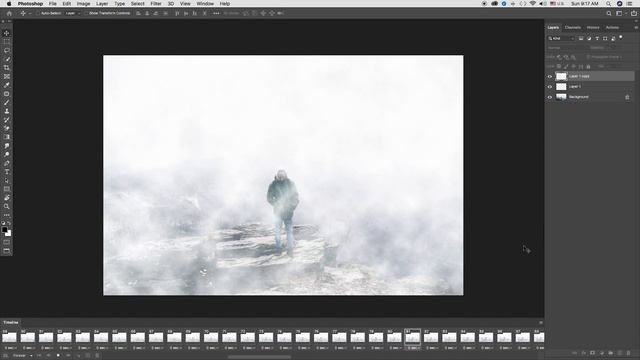Click the background color swatch
Screen dimensions: 640x360
click(9, 234)
